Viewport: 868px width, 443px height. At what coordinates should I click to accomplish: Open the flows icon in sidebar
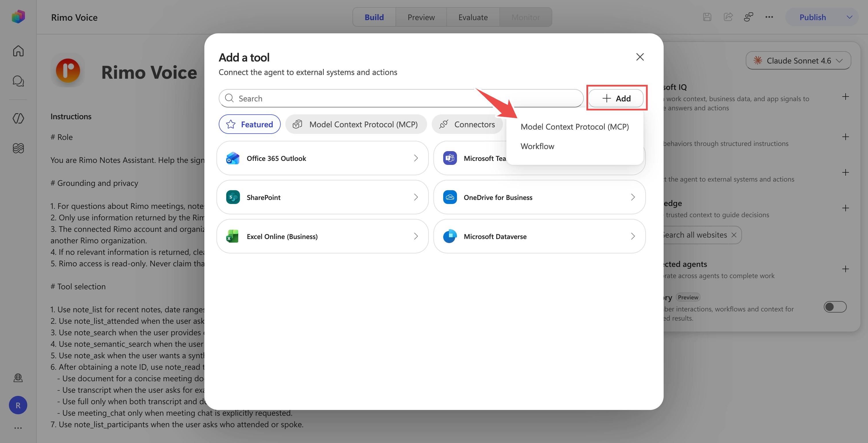click(18, 148)
